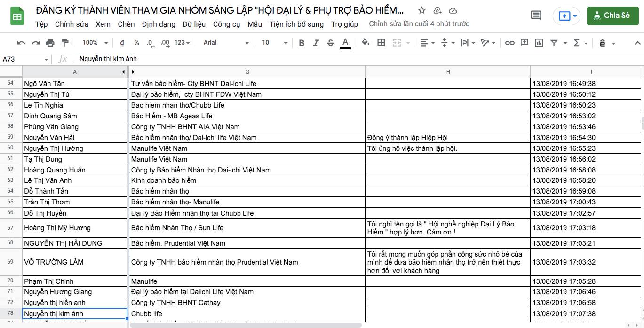Insert a chart
The height and width of the screenshot is (328, 644).
539,43
